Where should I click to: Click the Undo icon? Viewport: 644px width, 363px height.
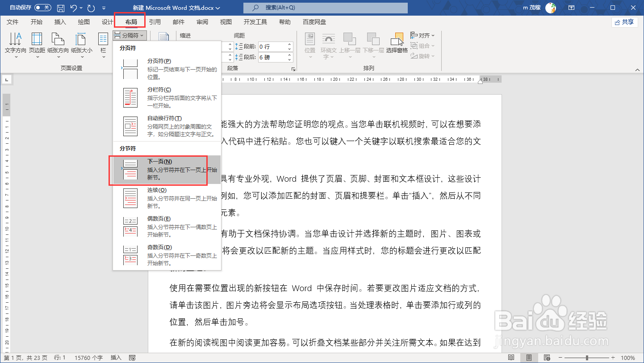74,8
